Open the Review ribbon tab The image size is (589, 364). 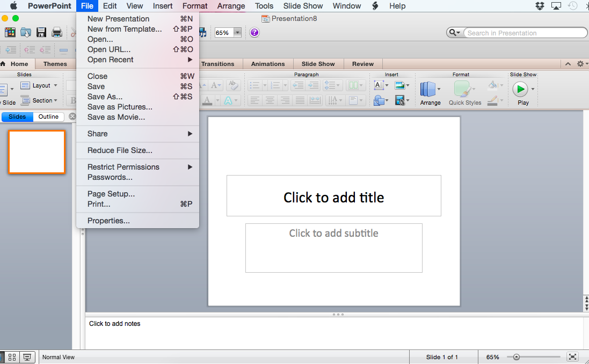tap(363, 64)
